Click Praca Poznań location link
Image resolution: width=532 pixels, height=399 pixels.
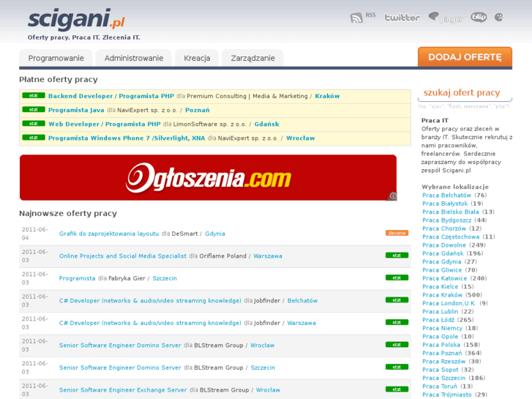(x=442, y=354)
